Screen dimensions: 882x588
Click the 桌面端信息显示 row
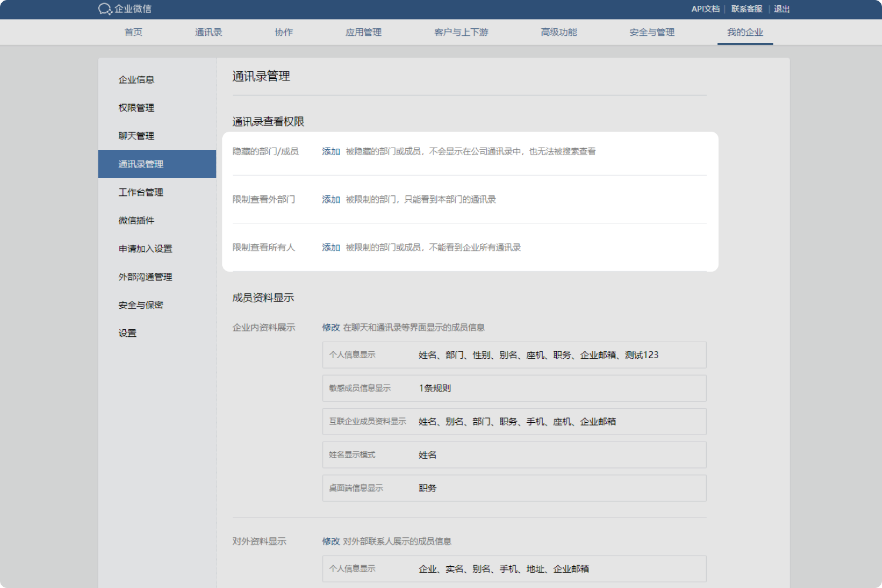pos(514,488)
